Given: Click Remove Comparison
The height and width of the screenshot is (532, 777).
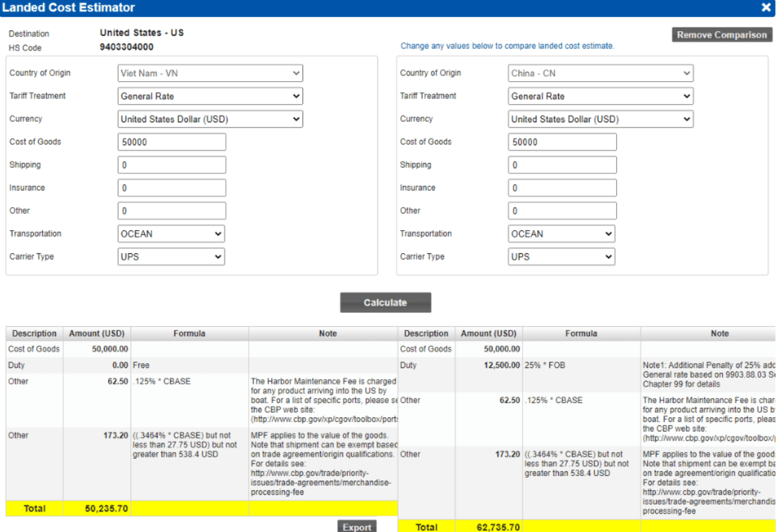Looking at the screenshot, I should click(721, 34).
